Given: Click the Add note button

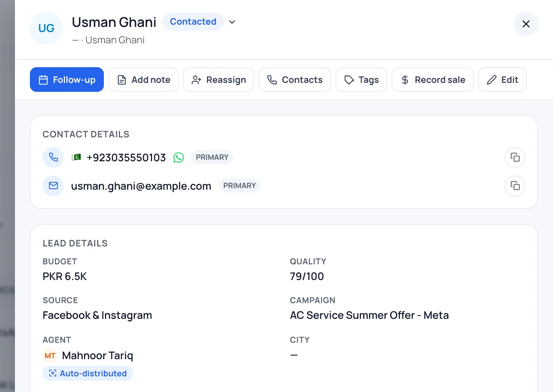Looking at the screenshot, I should point(143,80).
